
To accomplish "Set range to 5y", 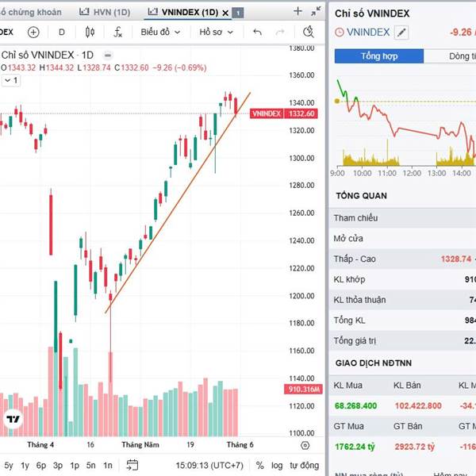I will point(9,466).
